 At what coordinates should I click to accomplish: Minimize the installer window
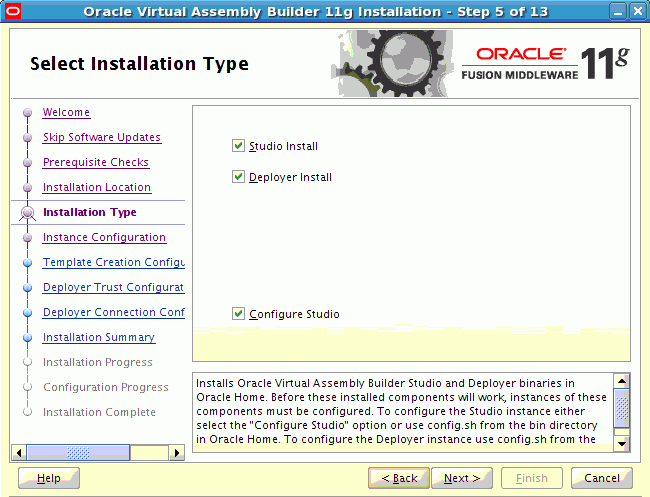click(x=618, y=11)
